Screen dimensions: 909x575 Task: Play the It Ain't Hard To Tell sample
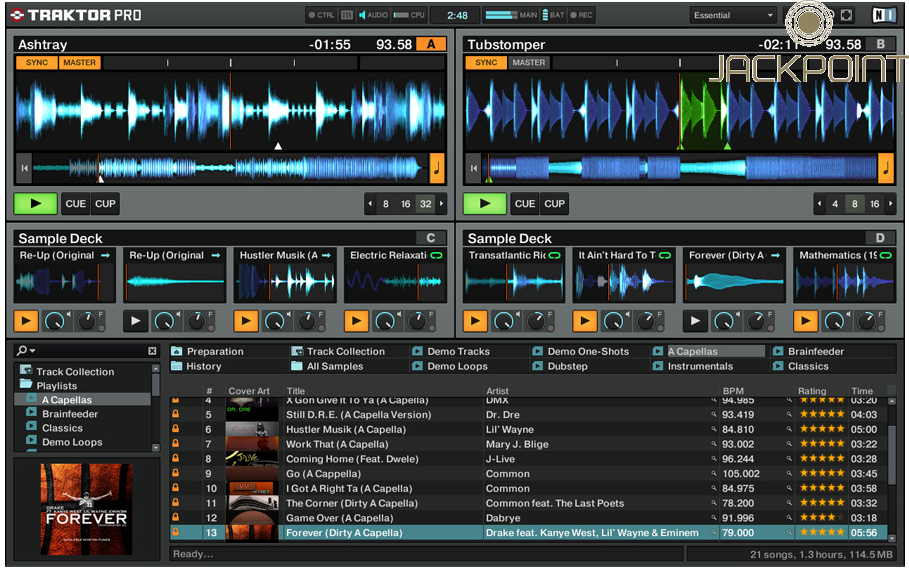585,321
